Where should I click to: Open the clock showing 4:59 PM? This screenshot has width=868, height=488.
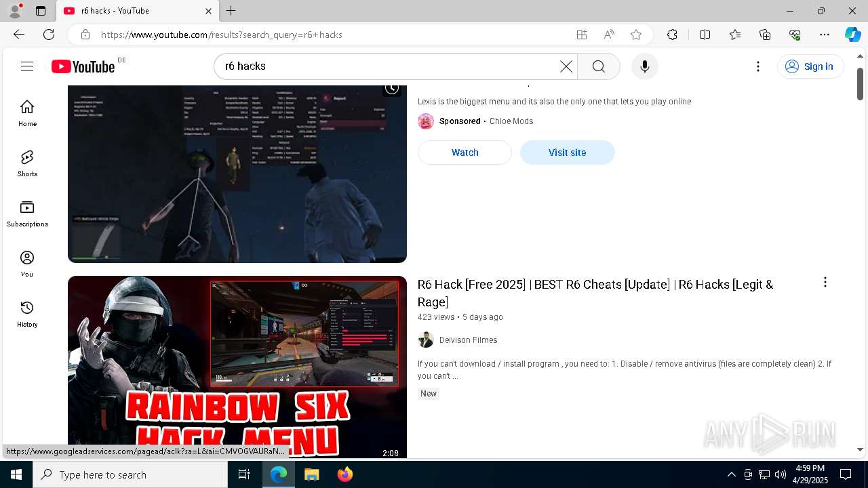810,474
